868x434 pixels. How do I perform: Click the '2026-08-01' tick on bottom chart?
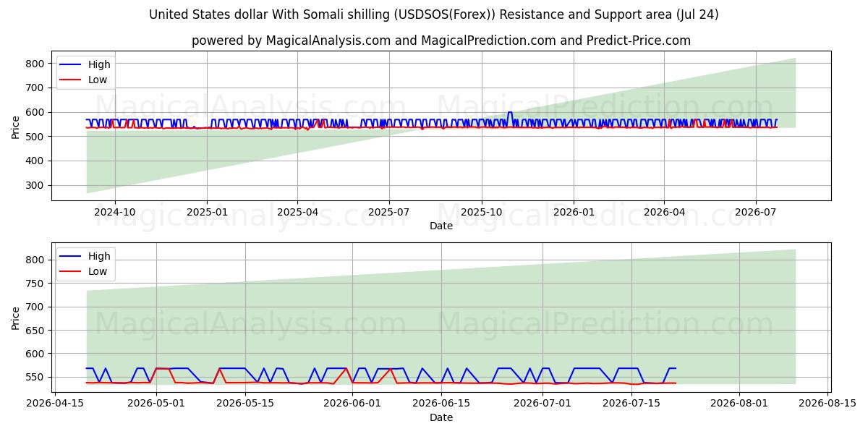tap(739, 404)
